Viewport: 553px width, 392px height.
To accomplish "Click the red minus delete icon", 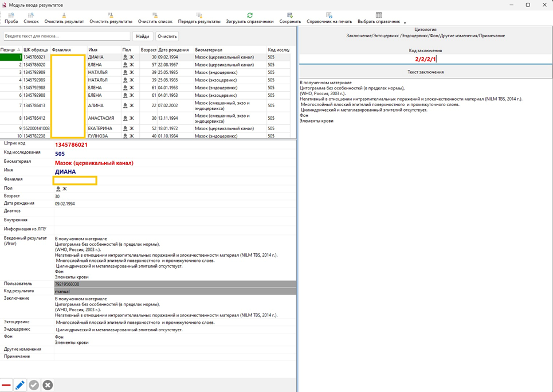I will click(x=6, y=385).
